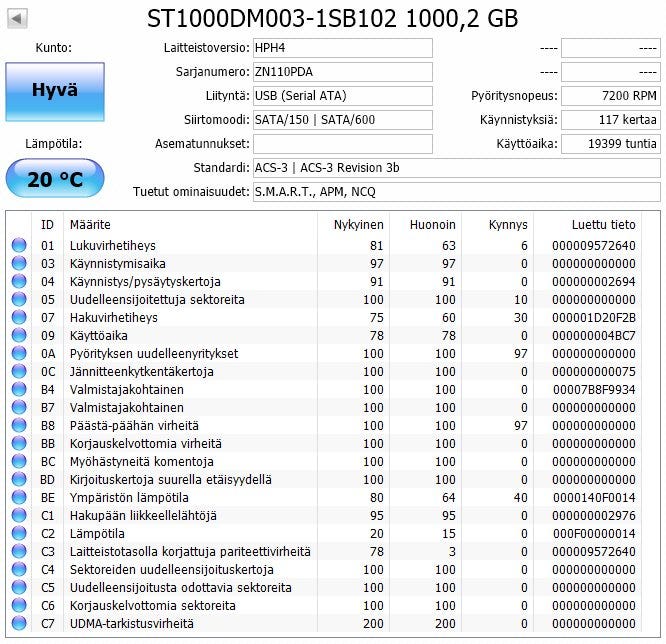Click status icon of C3 pariteettivirheitä row

click(x=19, y=551)
